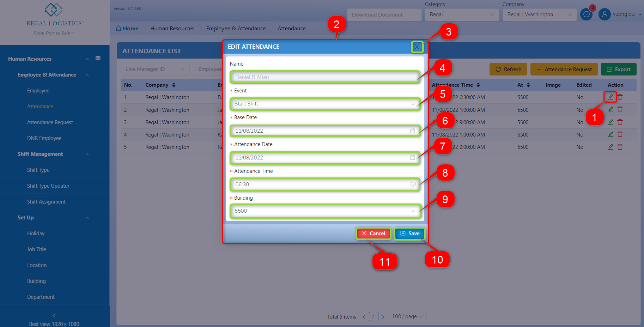
Task: Open the Attendance Date calendar icon
Action: click(x=413, y=157)
